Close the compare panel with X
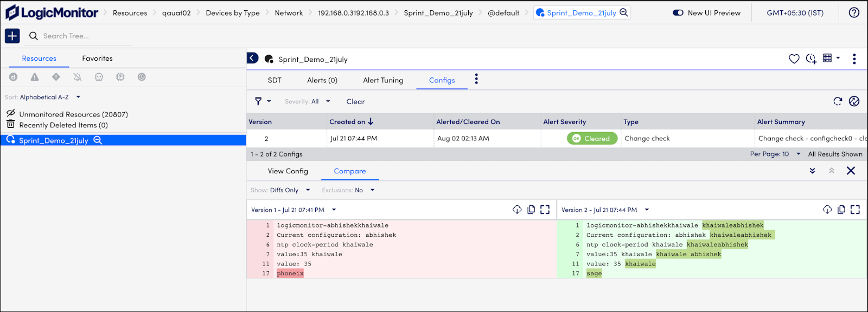Screen dimensions: 868x312 [x=851, y=171]
